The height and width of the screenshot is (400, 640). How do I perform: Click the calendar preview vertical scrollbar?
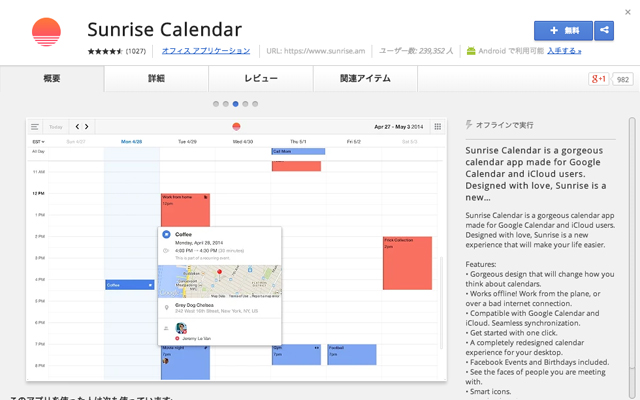click(441, 302)
